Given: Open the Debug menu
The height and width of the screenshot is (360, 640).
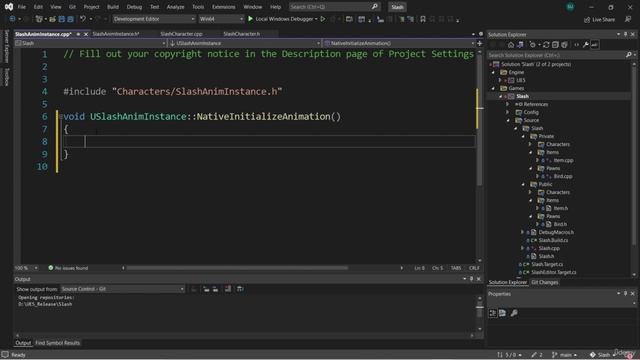Looking at the screenshot, I should 134,7.
